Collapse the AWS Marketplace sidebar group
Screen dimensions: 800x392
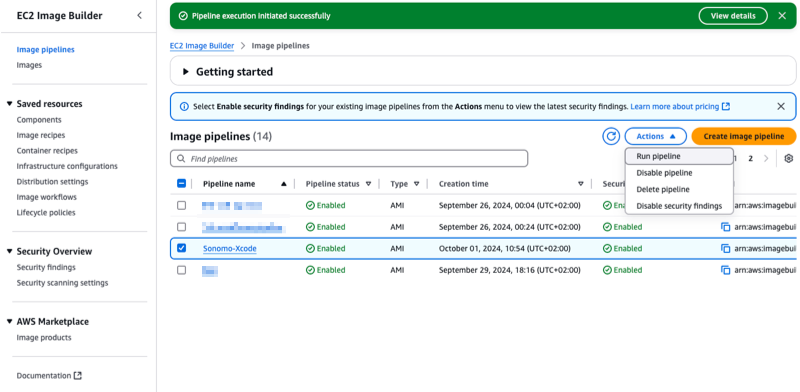pos(9,322)
